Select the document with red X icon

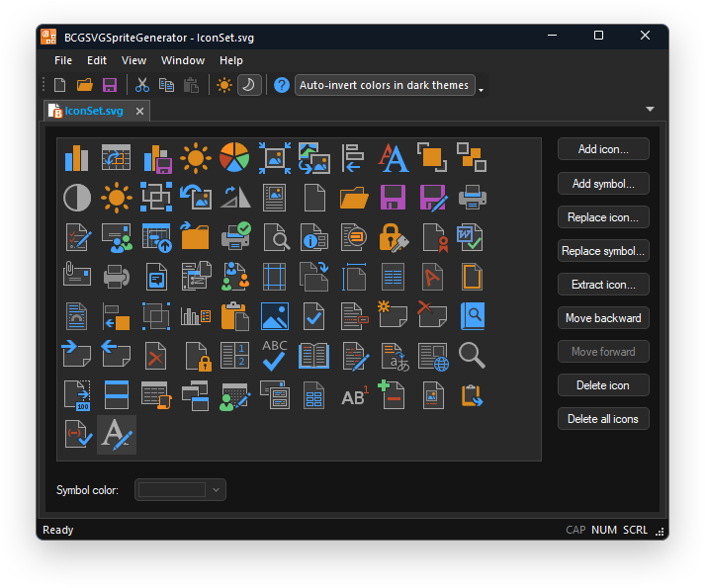(155, 356)
